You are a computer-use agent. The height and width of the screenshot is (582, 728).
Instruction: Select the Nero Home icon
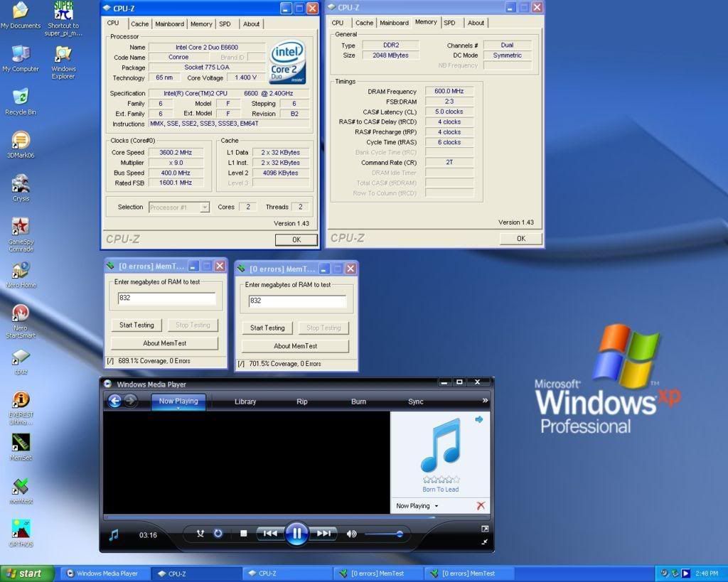pyautogui.click(x=21, y=275)
